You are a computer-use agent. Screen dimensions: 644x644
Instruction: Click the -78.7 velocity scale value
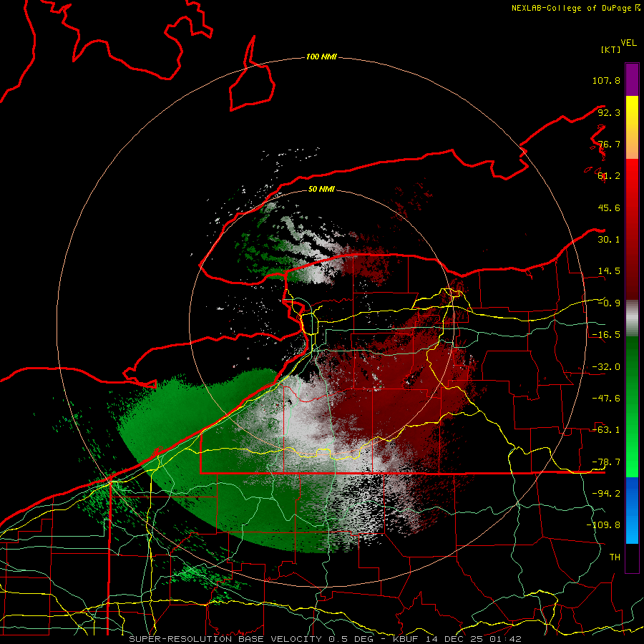click(606, 462)
